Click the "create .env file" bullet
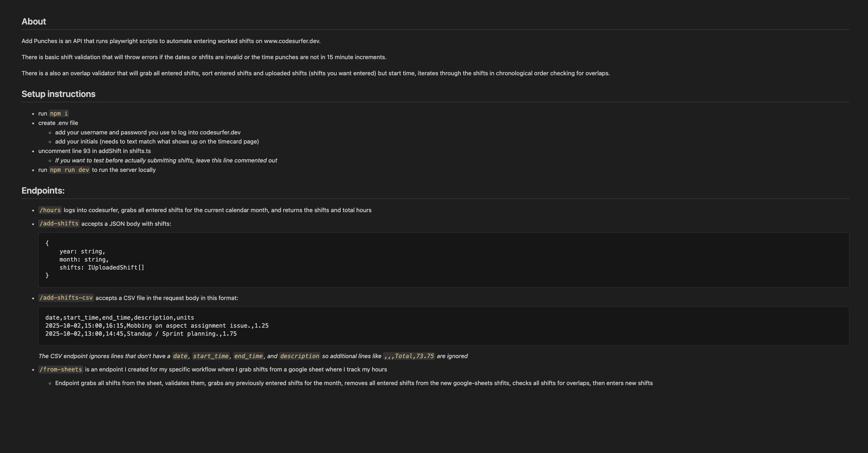 point(58,123)
